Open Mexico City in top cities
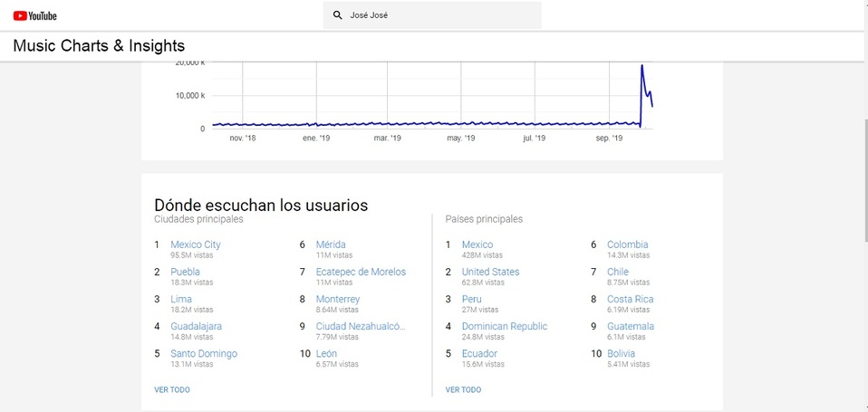868x412 pixels. (x=195, y=244)
